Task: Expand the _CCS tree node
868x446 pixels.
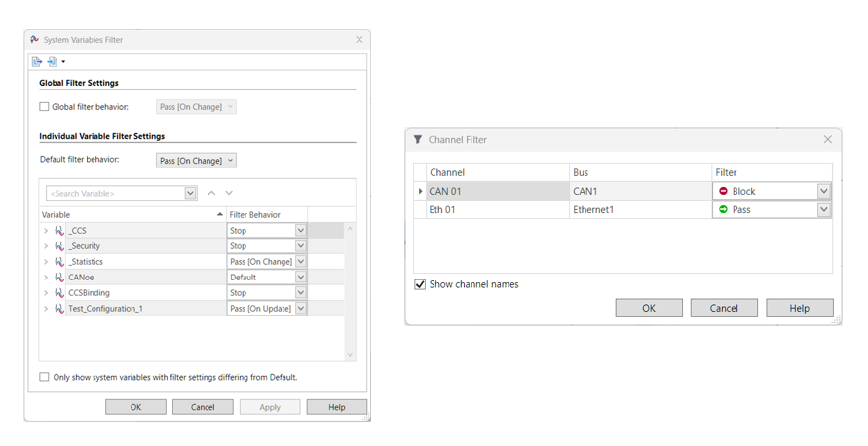Action: click(x=46, y=231)
